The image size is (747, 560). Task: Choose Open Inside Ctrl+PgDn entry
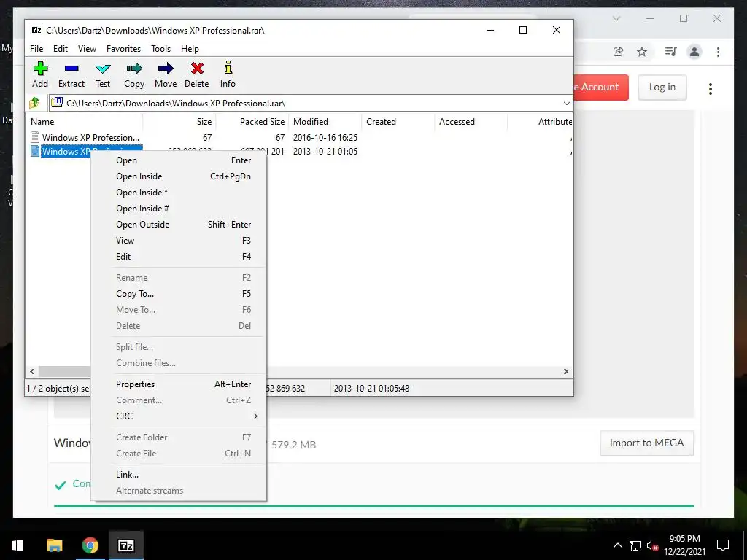point(179,176)
